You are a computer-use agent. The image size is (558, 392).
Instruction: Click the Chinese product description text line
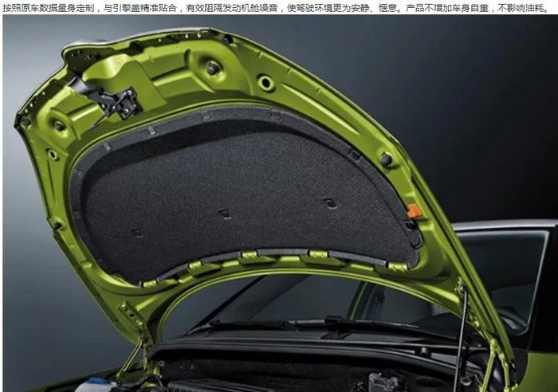click(x=277, y=7)
